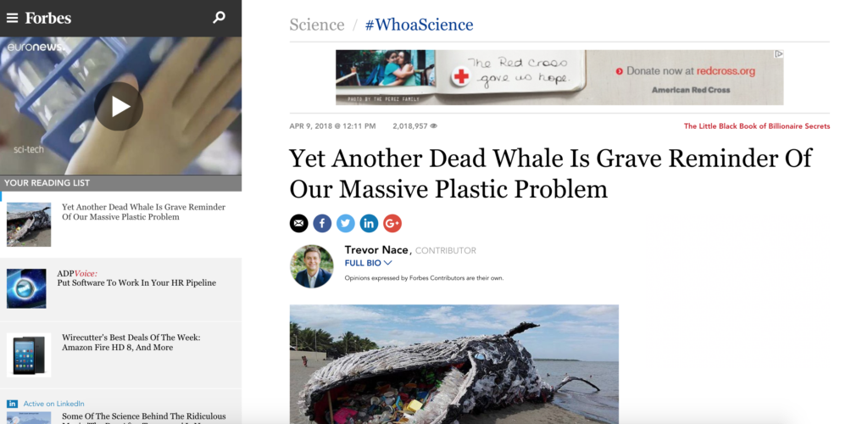Open the #WhoaScience tag link
The width and height of the screenshot is (868, 424).
click(419, 25)
